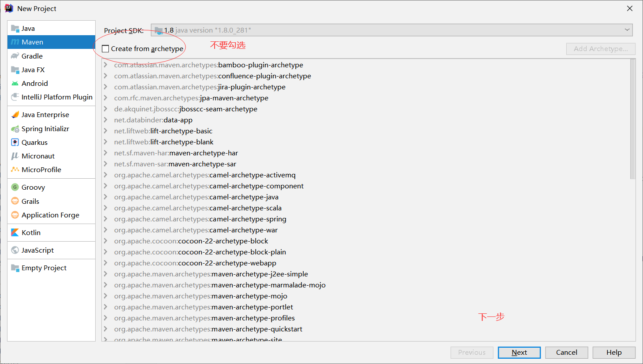This screenshot has width=643, height=364.
Task: Click the Kotlin logo icon
Action: tap(15, 232)
